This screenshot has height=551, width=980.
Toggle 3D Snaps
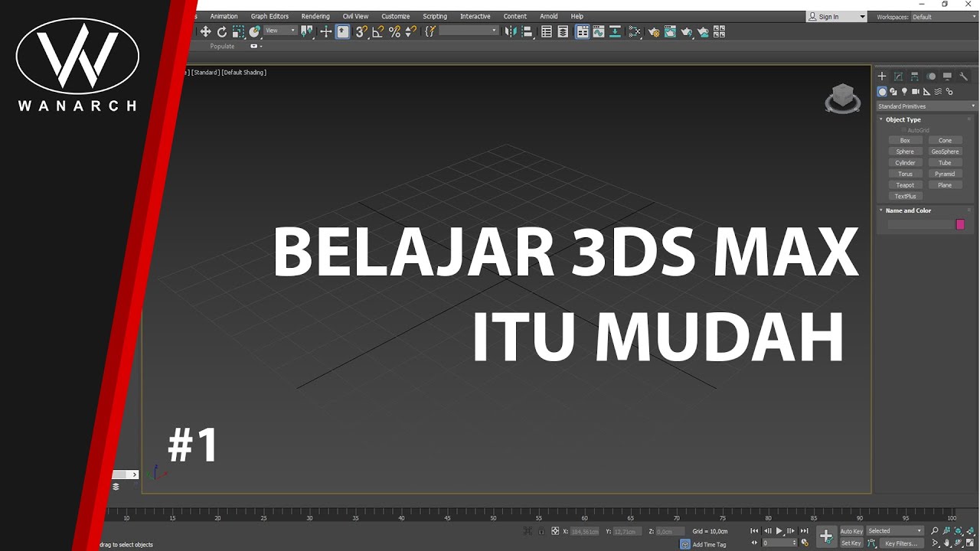361,31
